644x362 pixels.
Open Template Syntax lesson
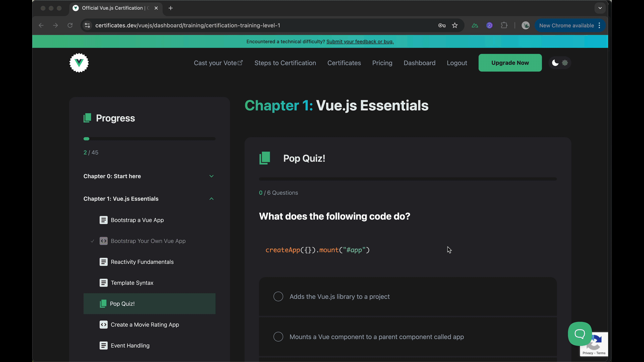point(132,283)
